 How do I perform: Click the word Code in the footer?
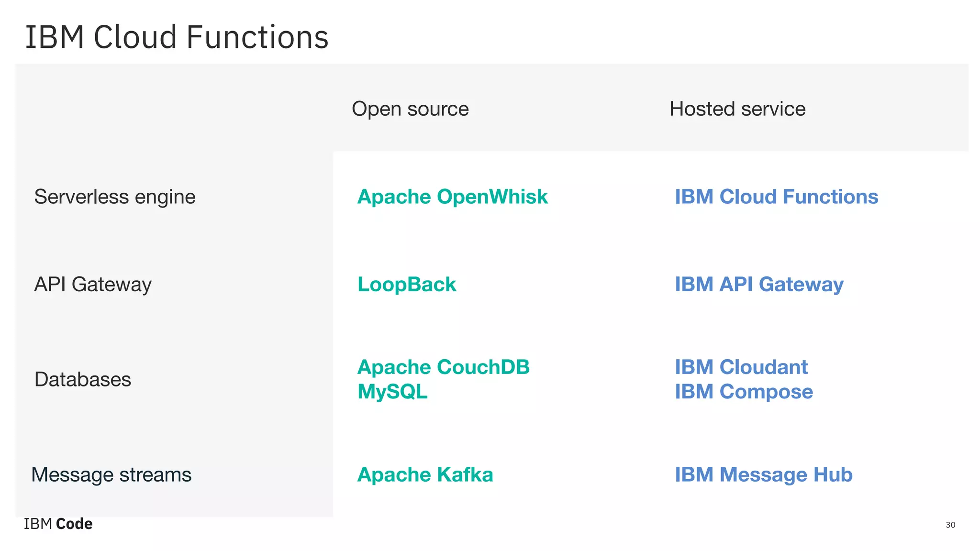(x=74, y=524)
